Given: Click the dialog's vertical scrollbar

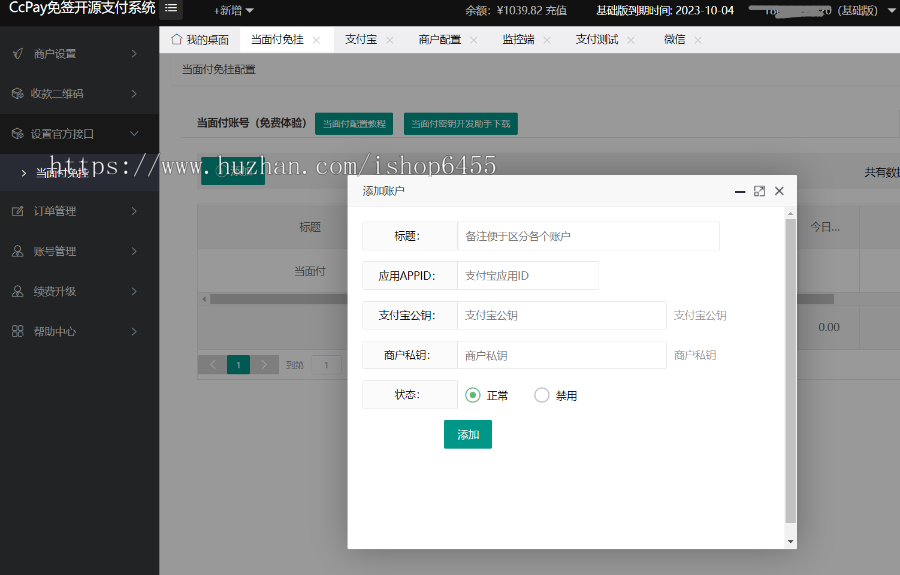Looking at the screenshot, I should pyautogui.click(x=791, y=370).
